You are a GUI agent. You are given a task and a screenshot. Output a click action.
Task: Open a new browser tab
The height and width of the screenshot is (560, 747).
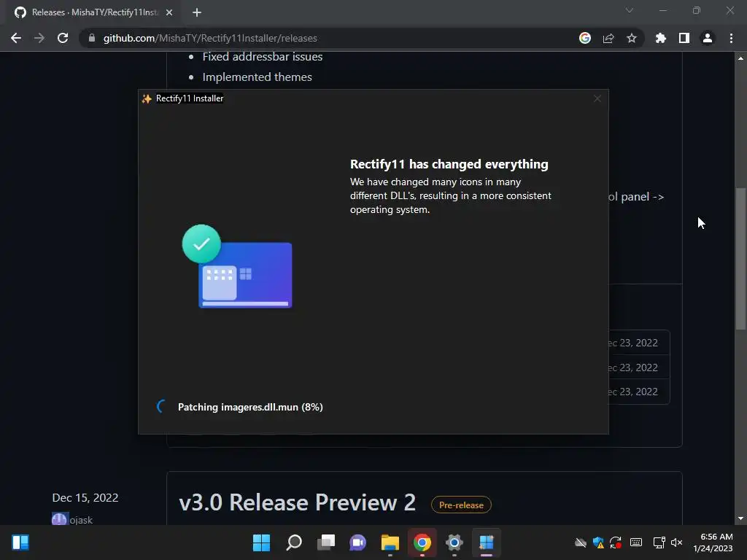197,12
